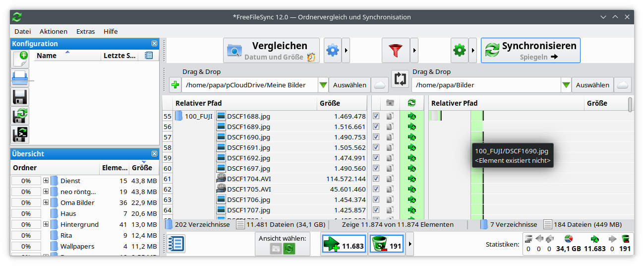Viewport: 644px width, 266px height.
Task: Click the category column header icon
Action: 390,103
